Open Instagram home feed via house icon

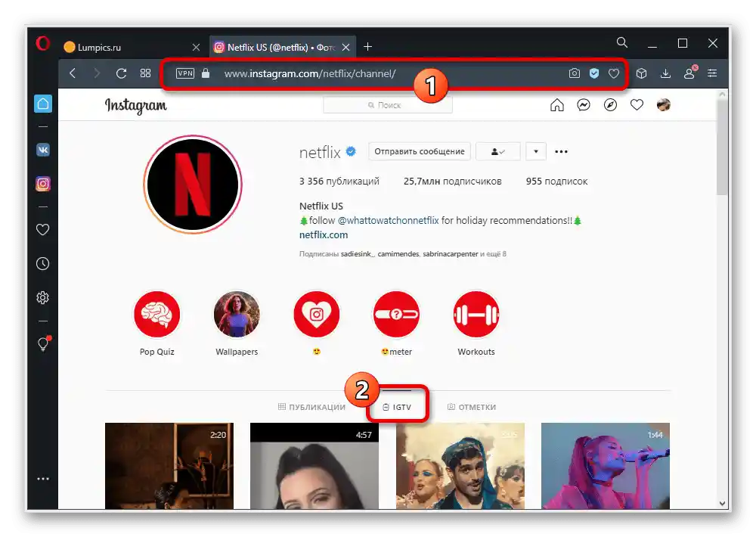557,105
